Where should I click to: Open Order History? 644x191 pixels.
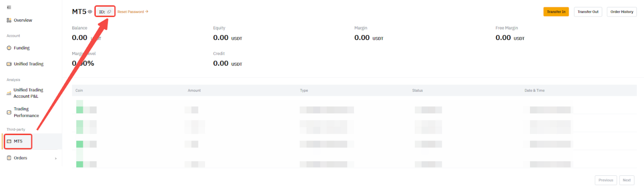click(x=621, y=12)
